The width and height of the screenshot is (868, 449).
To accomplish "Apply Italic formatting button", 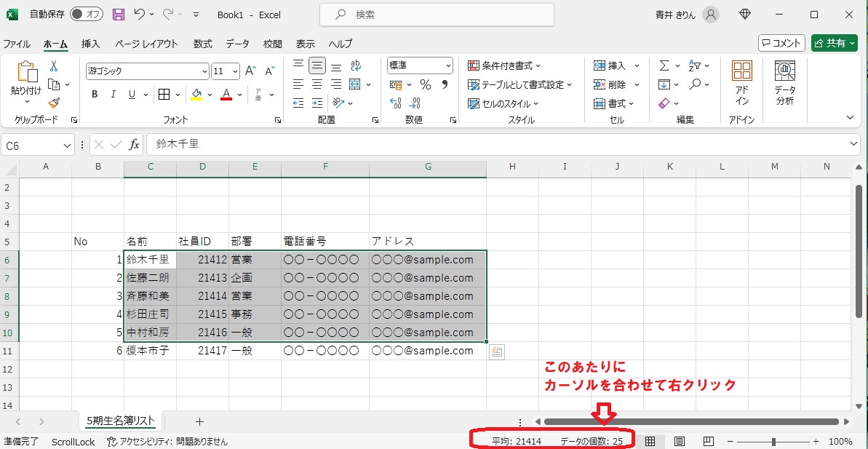I will point(113,95).
